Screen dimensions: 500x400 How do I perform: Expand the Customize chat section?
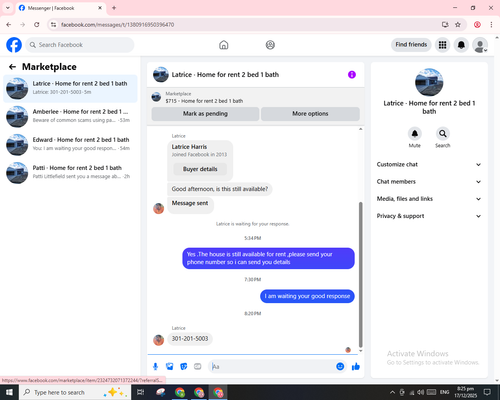[x=429, y=164]
